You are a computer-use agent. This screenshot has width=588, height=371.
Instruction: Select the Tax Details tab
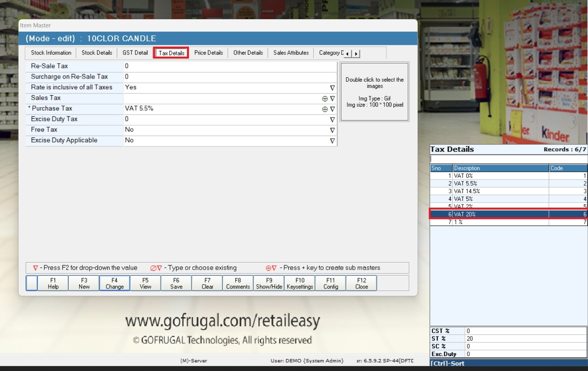point(171,53)
